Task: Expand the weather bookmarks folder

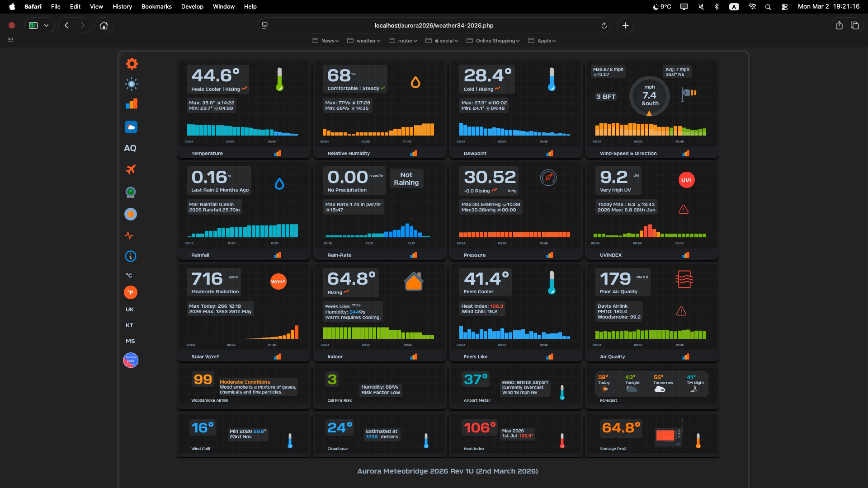Action: (x=364, y=41)
